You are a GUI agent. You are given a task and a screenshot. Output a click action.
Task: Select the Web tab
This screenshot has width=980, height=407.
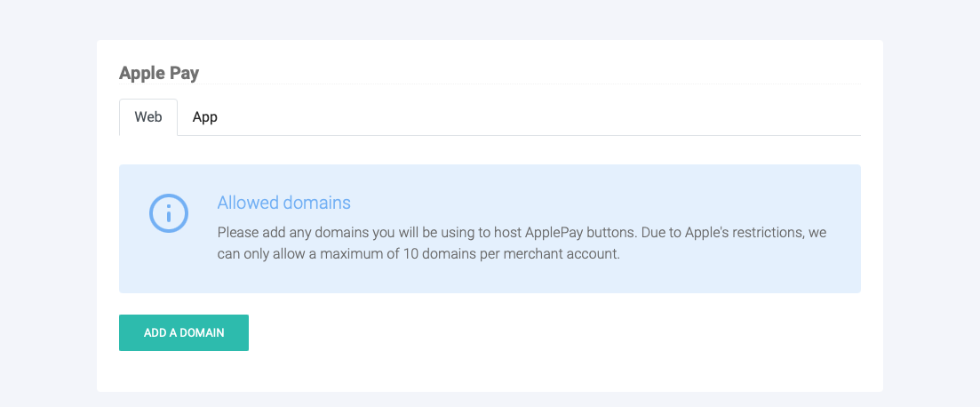pyautogui.click(x=148, y=117)
